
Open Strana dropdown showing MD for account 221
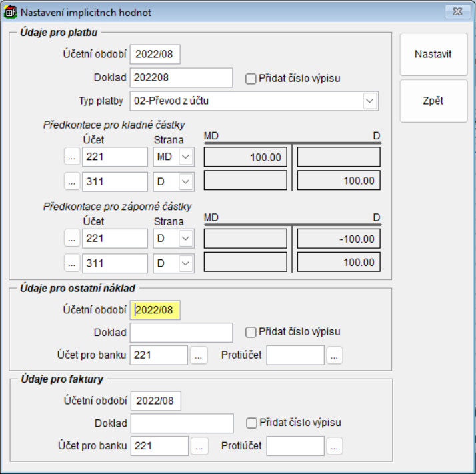(x=186, y=157)
